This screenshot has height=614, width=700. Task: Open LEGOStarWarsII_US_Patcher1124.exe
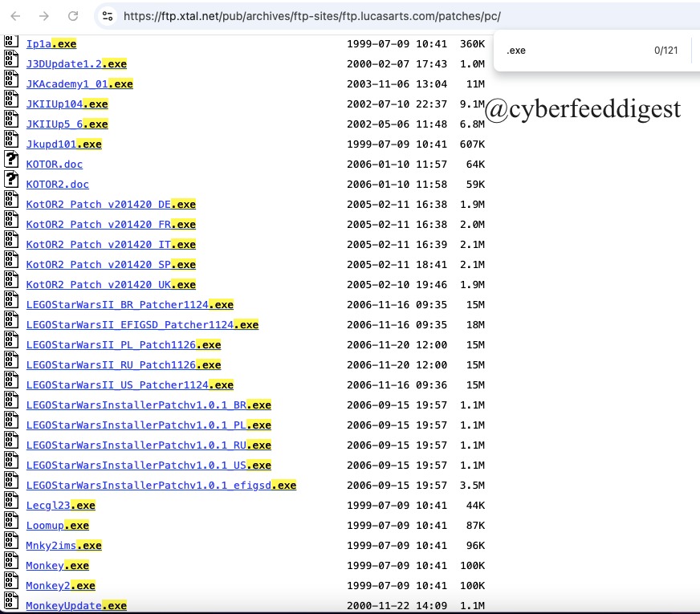(x=130, y=385)
